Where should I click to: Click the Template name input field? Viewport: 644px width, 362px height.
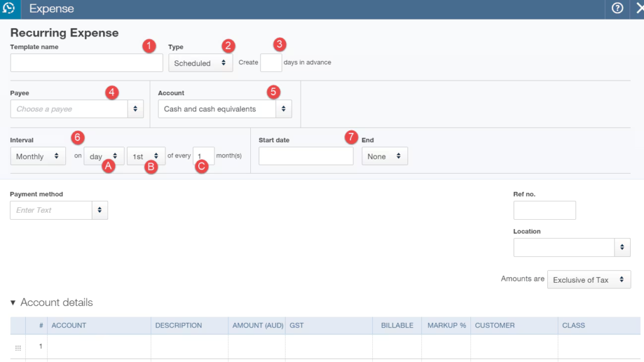(x=87, y=62)
